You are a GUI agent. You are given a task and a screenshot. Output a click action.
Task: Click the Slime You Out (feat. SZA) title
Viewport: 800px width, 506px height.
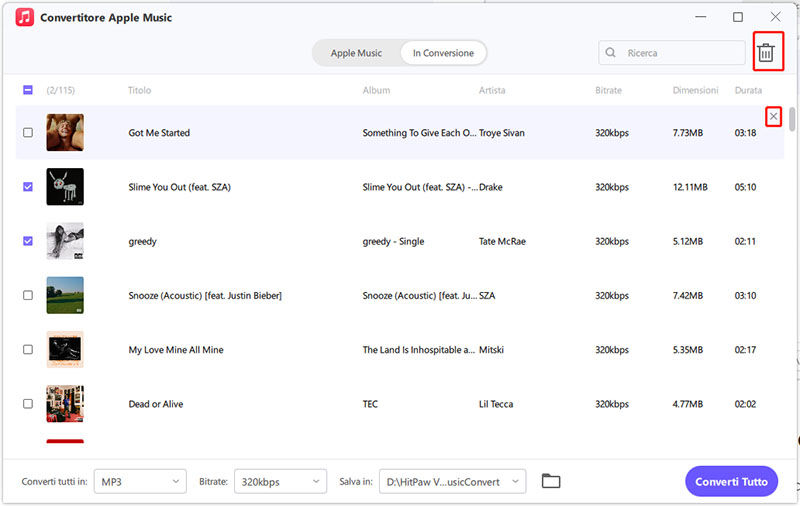click(180, 187)
